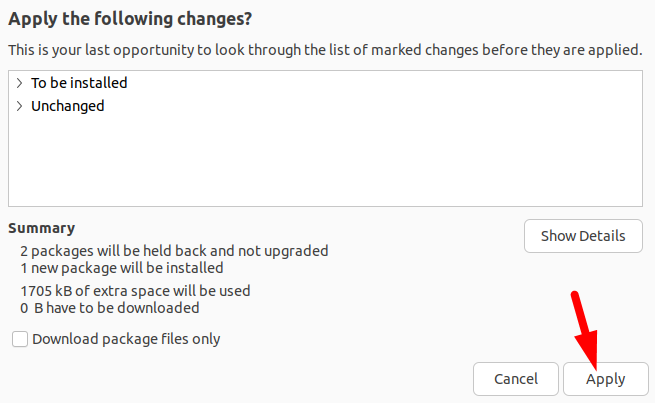Expand the "Unchanged" chevron
This screenshot has width=655, height=403.
[19, 105]
